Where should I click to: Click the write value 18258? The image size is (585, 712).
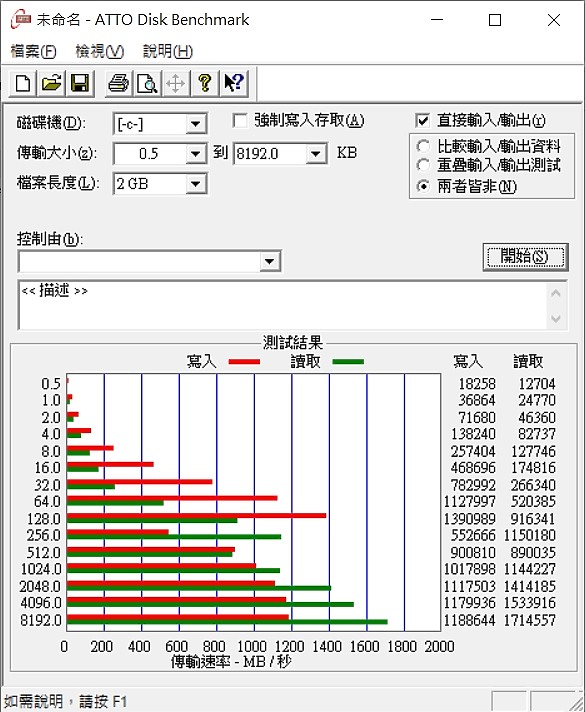477,384
